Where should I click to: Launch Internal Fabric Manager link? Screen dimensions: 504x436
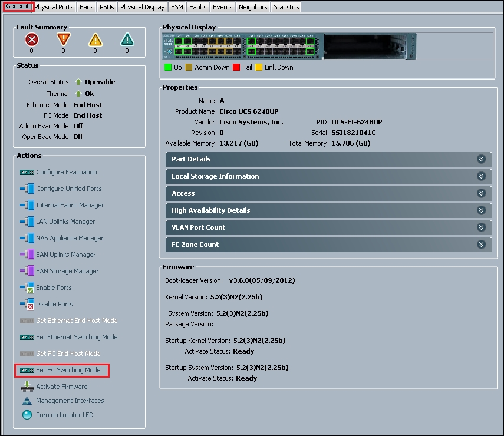coord(70,205)
